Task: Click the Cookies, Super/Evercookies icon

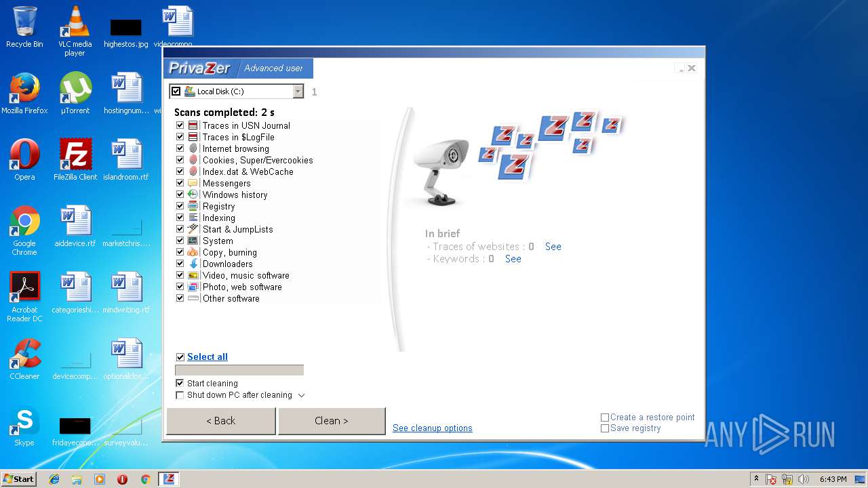Action: [x=193, y=160]
